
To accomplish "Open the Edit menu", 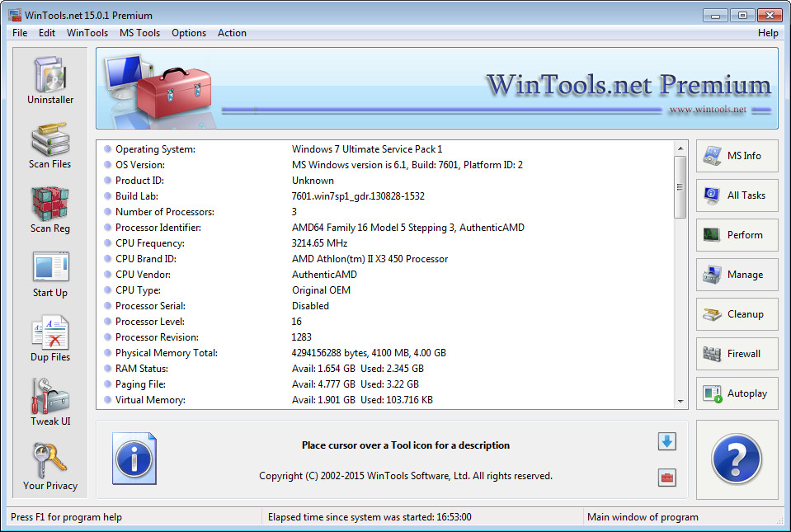I will point(47,33).
